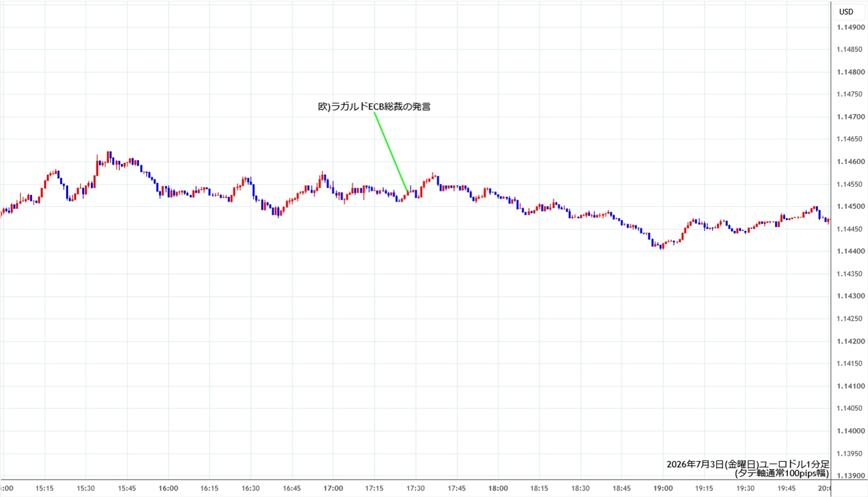The width and height of the screenshot is (868, 497).
Task: Select the 1.14300 price axis value
Action: [851, 296]
